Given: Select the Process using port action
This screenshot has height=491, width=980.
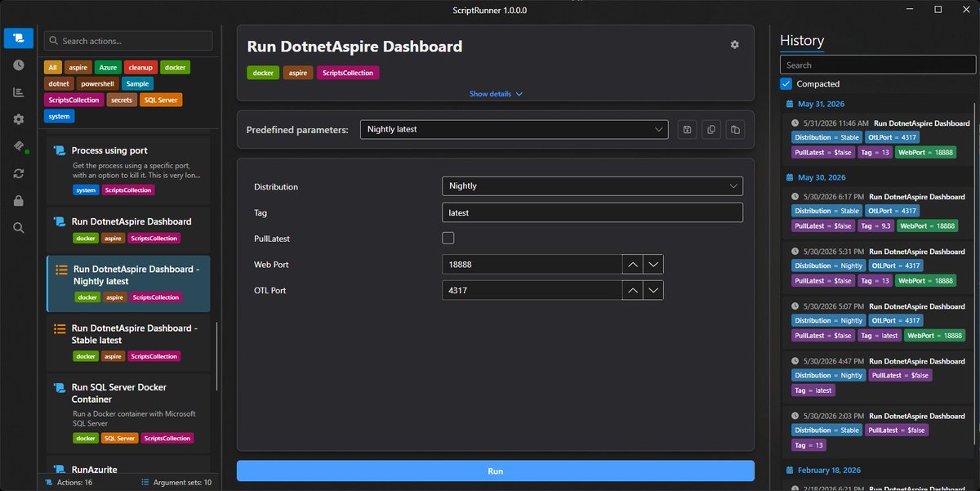Looking at the screenshot, I should [128, 169].
